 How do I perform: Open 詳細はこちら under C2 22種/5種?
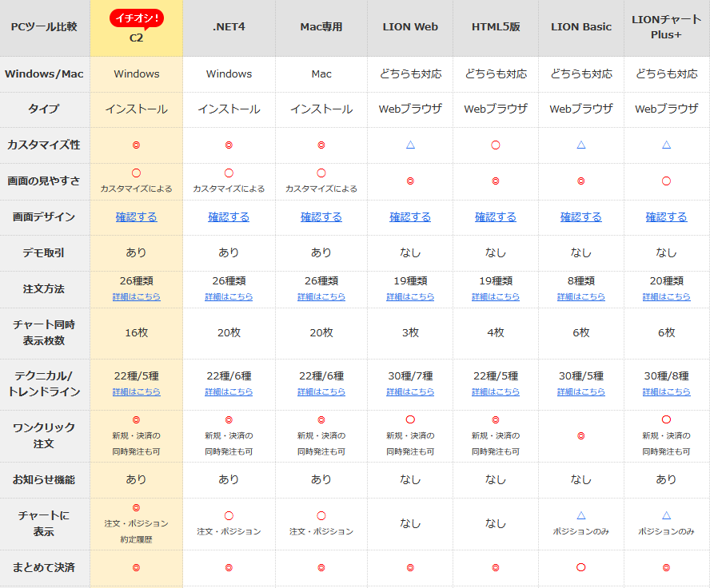click(136, 391)
